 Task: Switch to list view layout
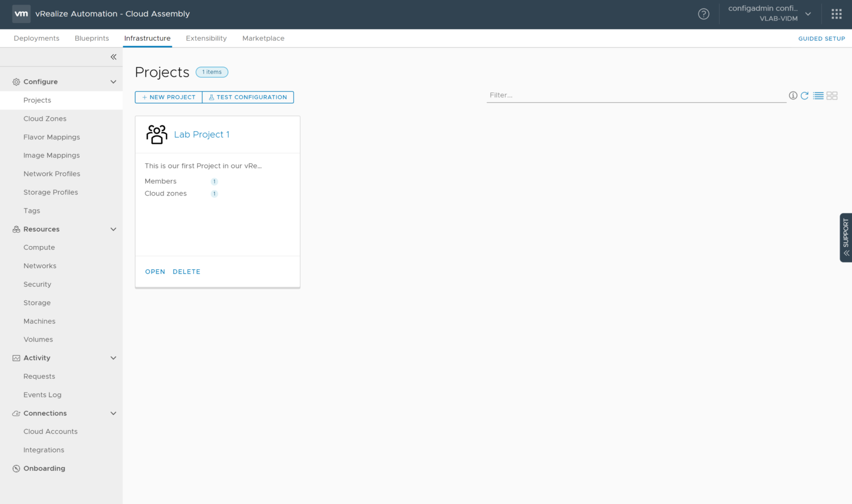[x=818, y=96]
